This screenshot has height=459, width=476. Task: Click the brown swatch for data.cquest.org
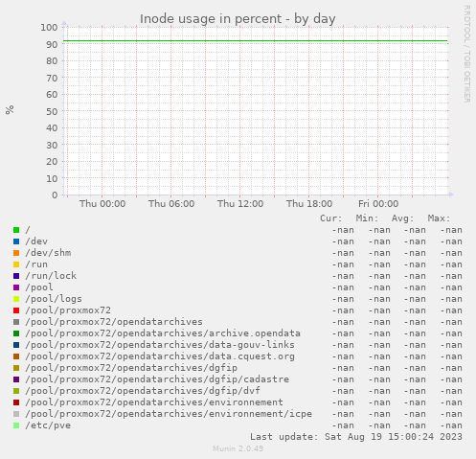coord(16,356)
